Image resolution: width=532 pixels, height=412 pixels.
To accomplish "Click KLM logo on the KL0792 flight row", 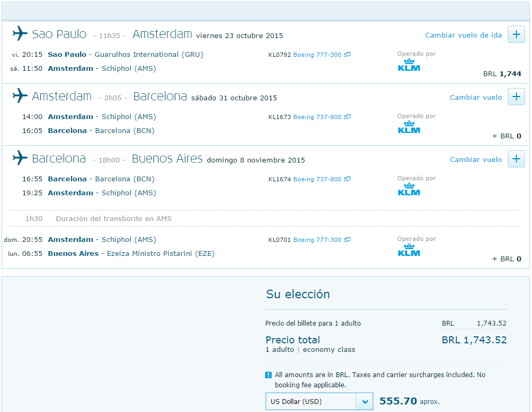I will [409, 65].
